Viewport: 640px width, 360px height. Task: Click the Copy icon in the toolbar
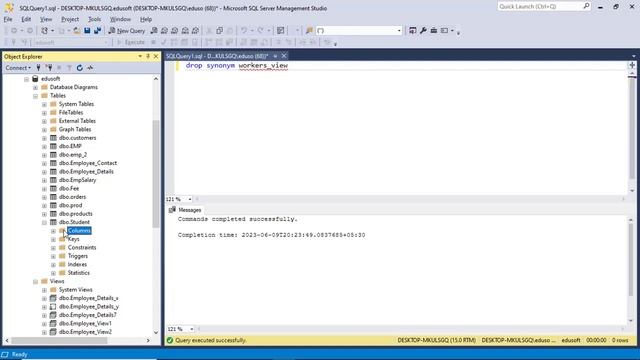pos(219,31)
